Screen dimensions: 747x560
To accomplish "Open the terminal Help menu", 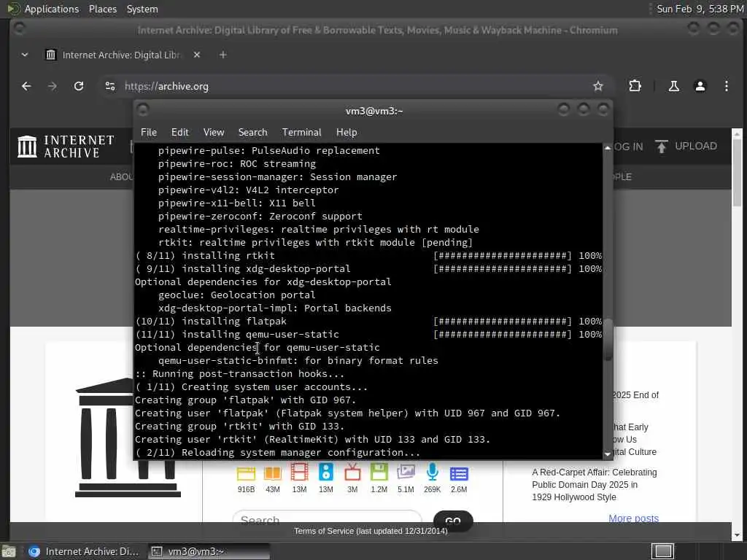I will coord(347,133).
